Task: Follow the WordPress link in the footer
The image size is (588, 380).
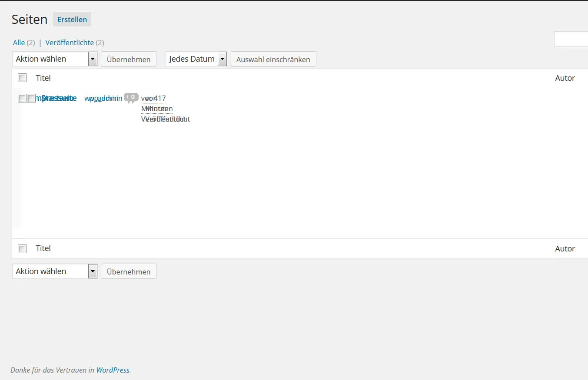Action: pyautogui.click(x=113, y=370)
